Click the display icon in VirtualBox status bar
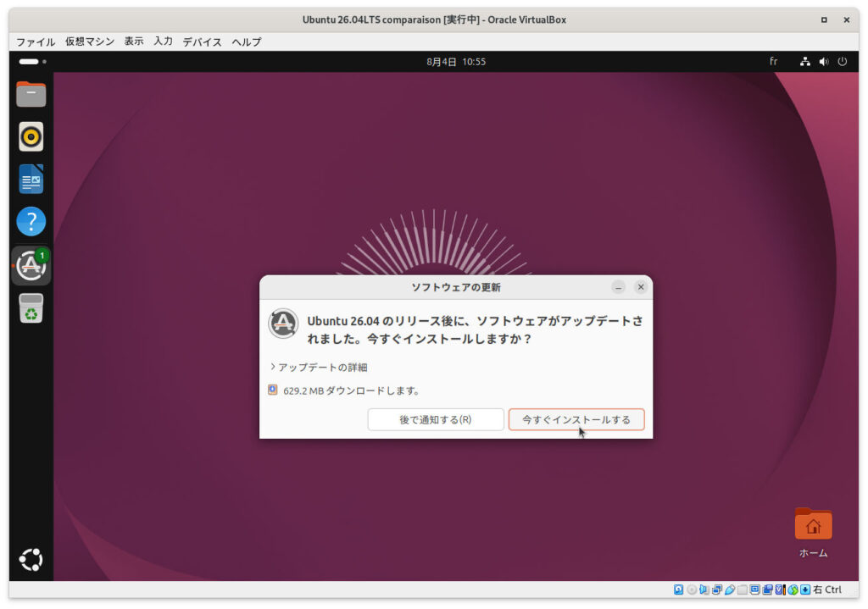Image resolution: width=868 pixels, height=609 pixels. pos(754,590)
